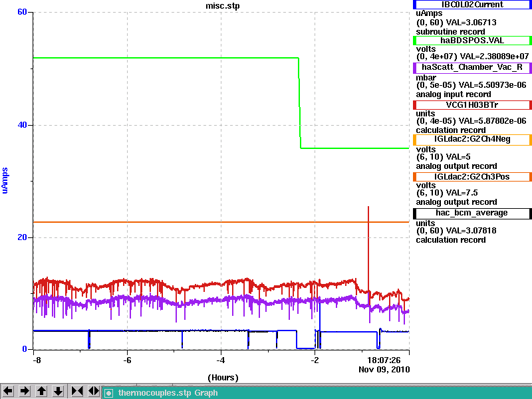Select the IGLdac2:G2Ch4Neg legend entry
Image resolution: width=532 pixels, height=399 pixels.
(472, 140)
